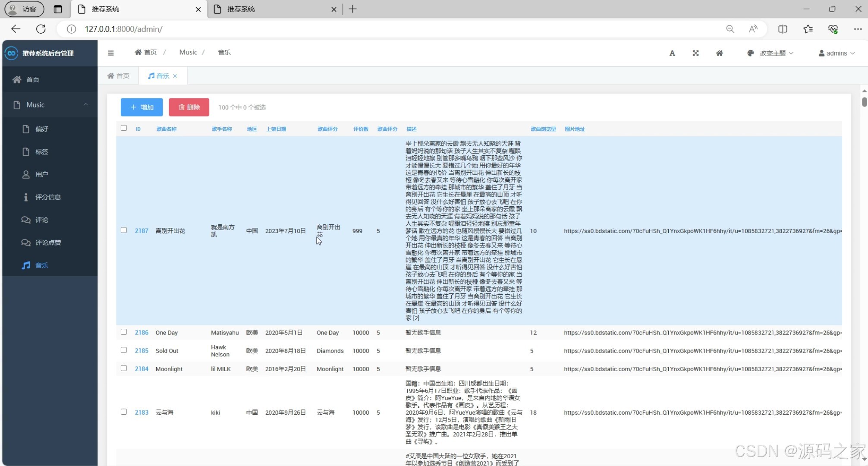Check the checkbox for row 2186

124,332
